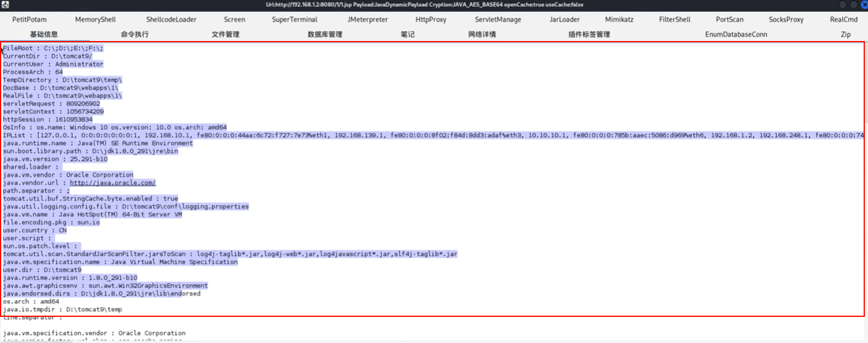Click the java.vm.vendor Oracle Corporation line
The height and width of the screenshot is (343, 868).
(x=68, y=175)
